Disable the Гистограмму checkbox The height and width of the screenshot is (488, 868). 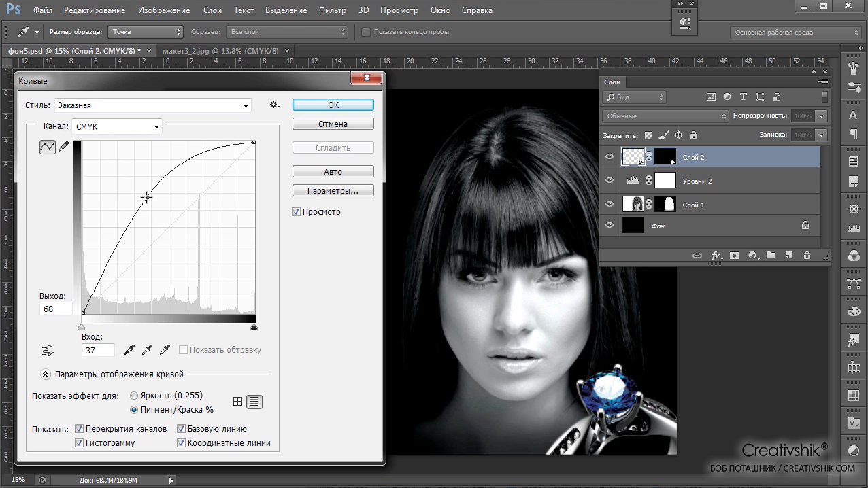pos(80,443)
